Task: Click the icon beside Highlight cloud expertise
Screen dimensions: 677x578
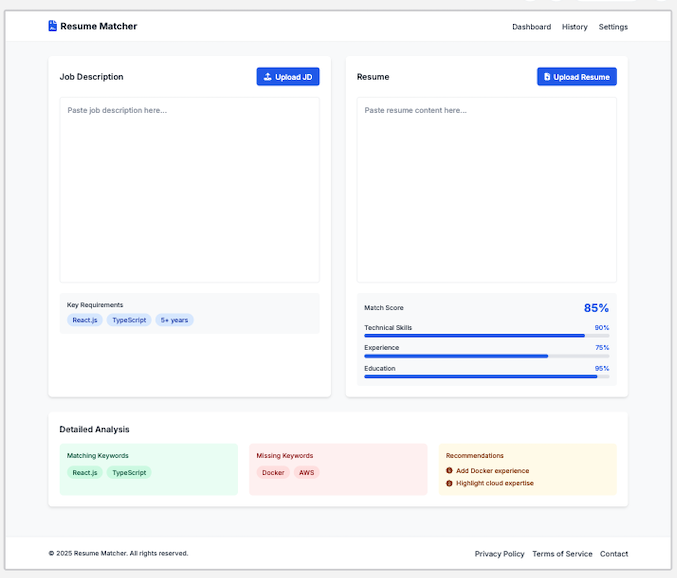Action: 449,483
